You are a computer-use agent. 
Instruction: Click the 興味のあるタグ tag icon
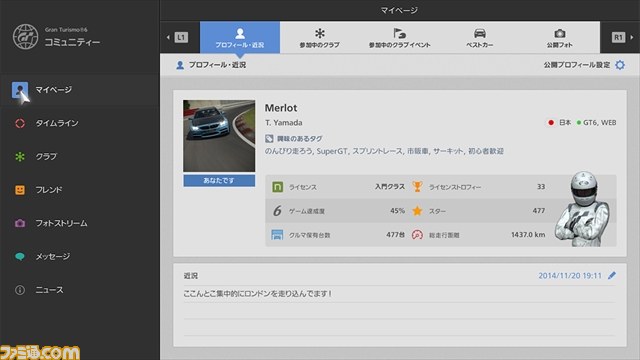pyautogui.click(x=269, y=139)
